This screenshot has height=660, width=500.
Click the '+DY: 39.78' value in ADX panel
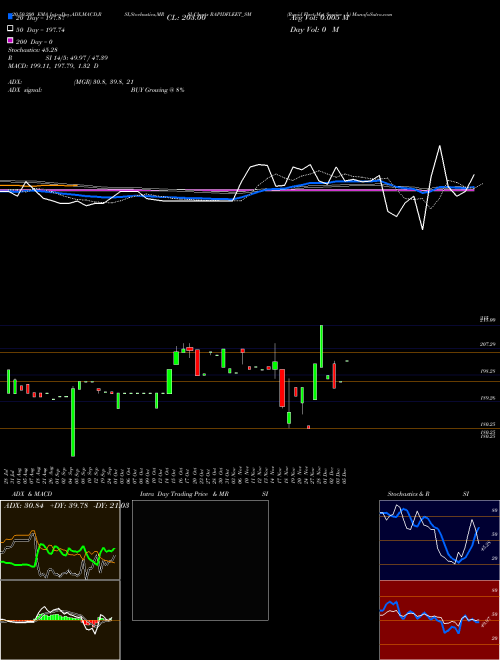coord(68,505)
